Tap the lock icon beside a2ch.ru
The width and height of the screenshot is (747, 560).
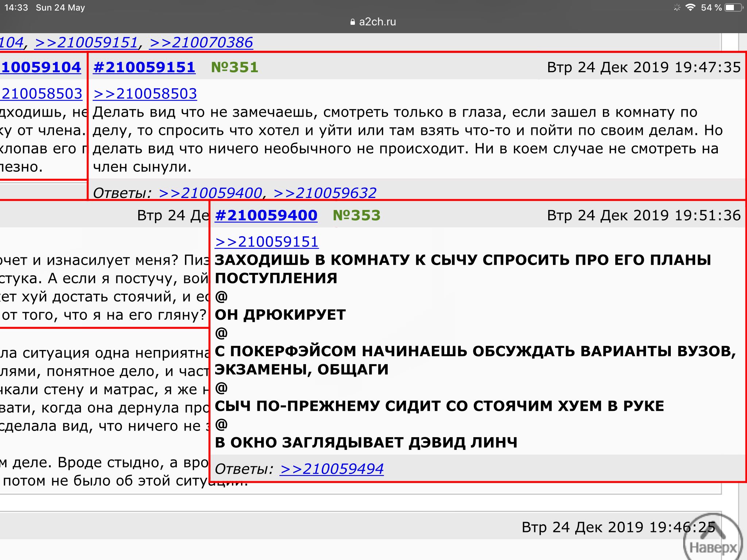click(x=352, y=22)
